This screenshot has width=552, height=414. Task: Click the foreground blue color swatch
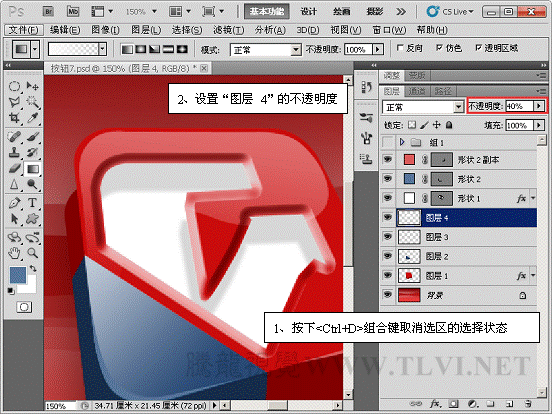tap(18, 275)
